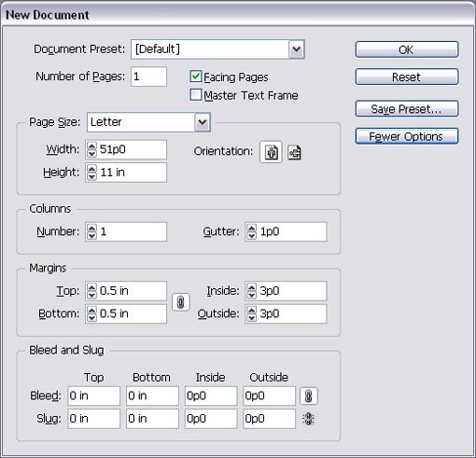Click the Gutter stepper arrows
The image size is (476, 458).
pyautogui.click(x=251, y=231)
